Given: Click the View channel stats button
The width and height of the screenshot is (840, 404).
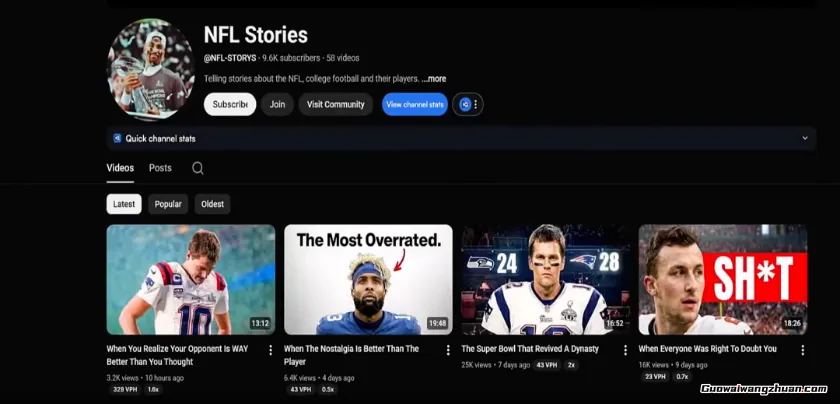Looking at the screenshot, I should coord(414,104).
